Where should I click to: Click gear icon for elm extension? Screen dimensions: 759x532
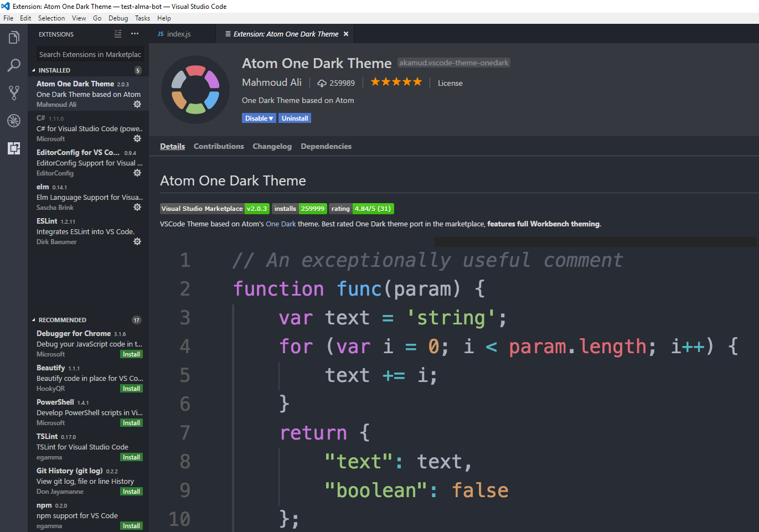click(137, 207)
